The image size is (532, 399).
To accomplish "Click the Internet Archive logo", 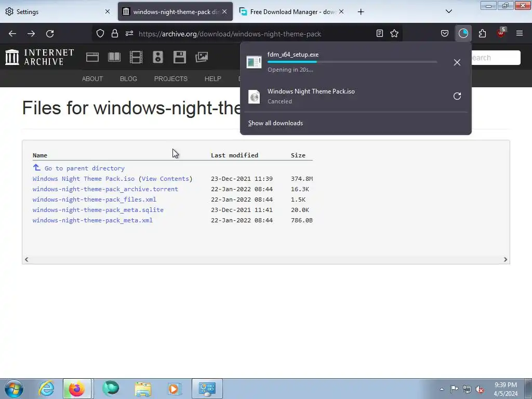I will click(x=39, y=57).
